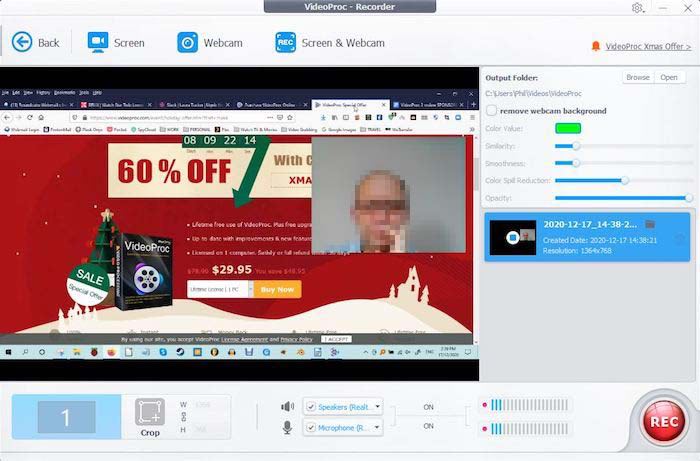The width and height of the screenshot is (700, 461).
Task: Accept the cookie notice with ACCEPT
Action: [x=336, y=339]
